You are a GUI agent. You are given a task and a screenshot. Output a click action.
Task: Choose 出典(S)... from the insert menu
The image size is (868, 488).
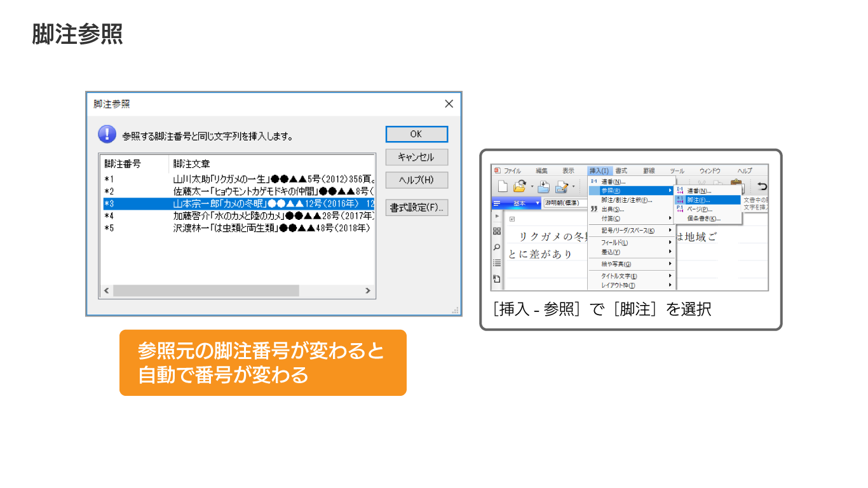[x=613, y=209]
